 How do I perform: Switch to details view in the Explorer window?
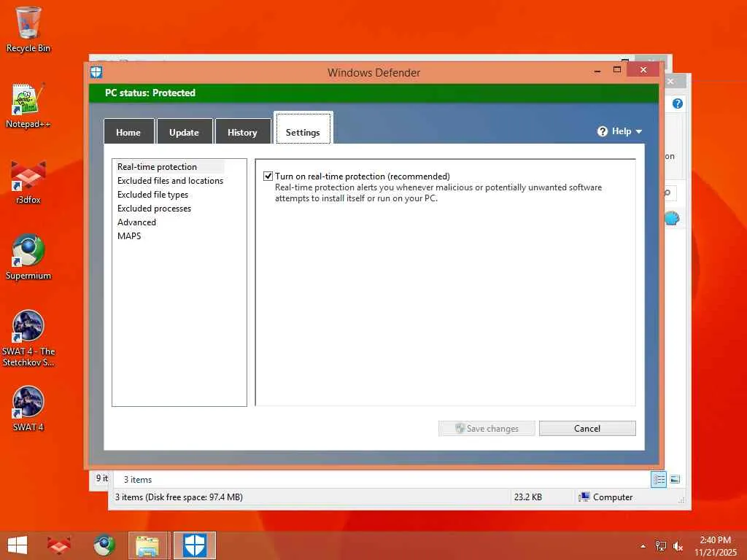point(659,479)
